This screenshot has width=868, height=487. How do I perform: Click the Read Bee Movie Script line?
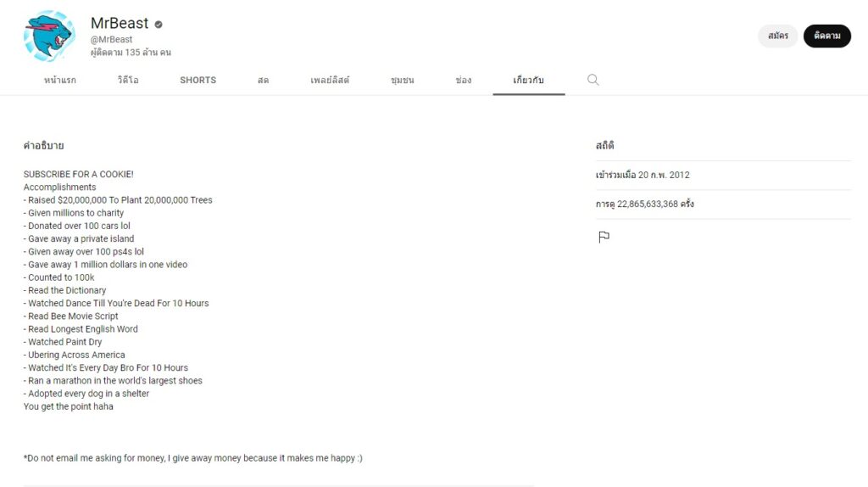coord(71,316)
